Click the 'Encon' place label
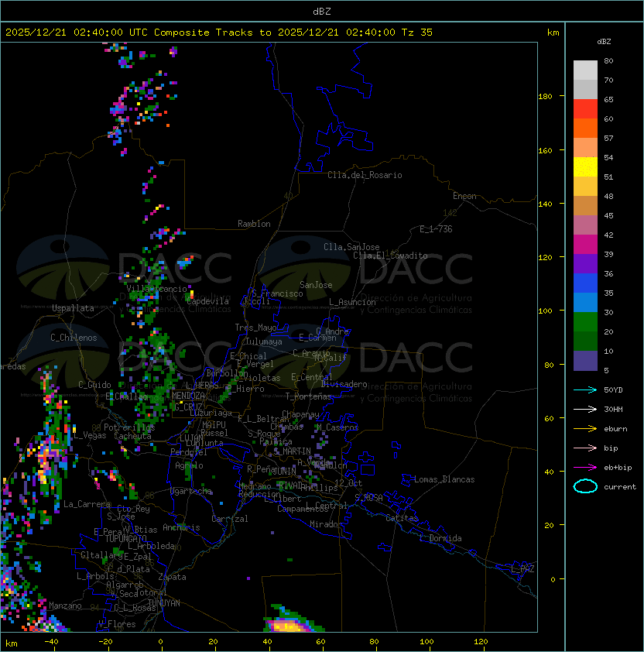 click(x=464, y=196)
